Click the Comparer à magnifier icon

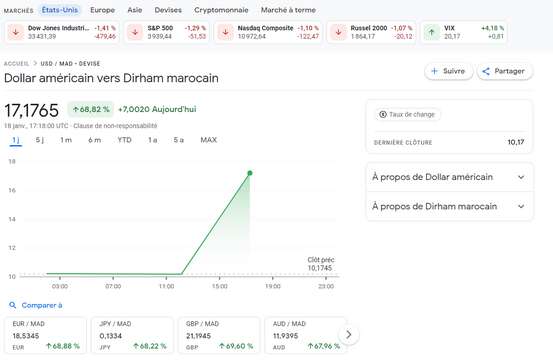coord(13,305)
